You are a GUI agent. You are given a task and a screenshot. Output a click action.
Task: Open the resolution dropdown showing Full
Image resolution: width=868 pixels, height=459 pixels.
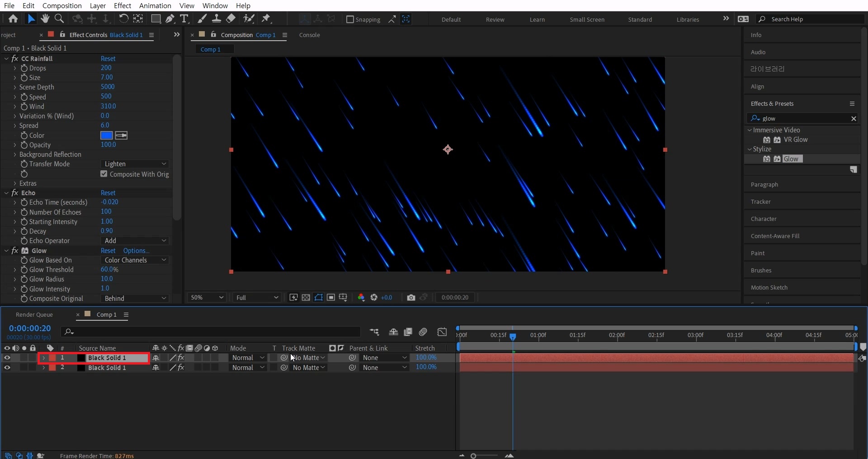(x=257, y=297)
